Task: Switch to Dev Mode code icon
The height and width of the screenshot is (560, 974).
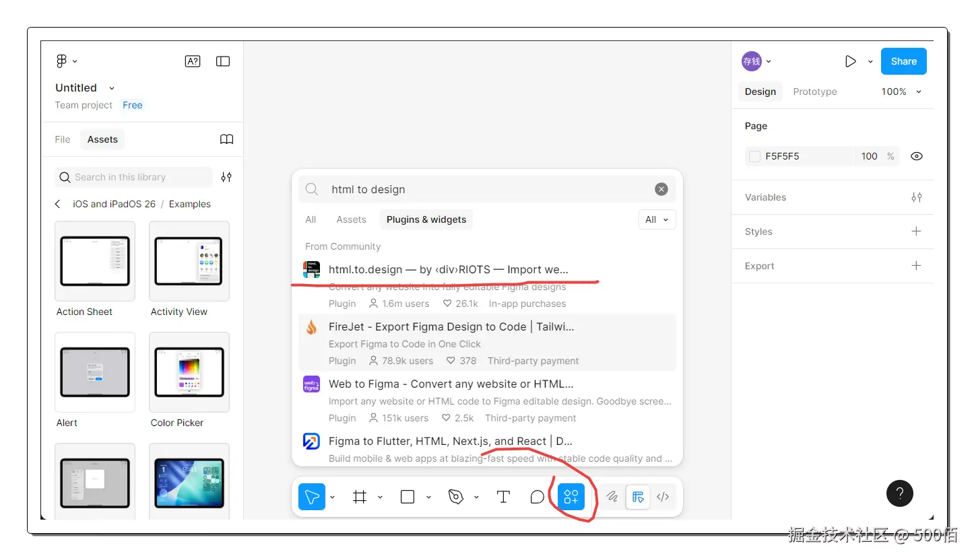Action: pyautogui.click(x=663, y=497)
